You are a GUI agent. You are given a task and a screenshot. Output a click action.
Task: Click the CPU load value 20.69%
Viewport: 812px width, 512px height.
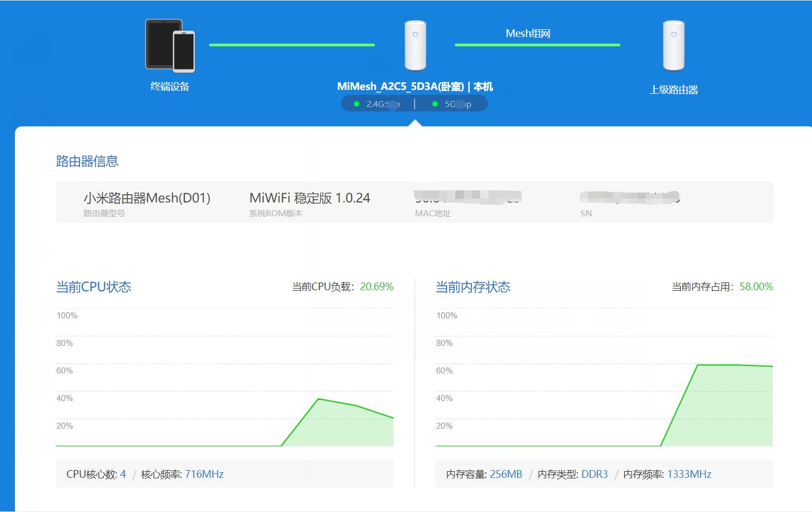[x=376, y=287]
